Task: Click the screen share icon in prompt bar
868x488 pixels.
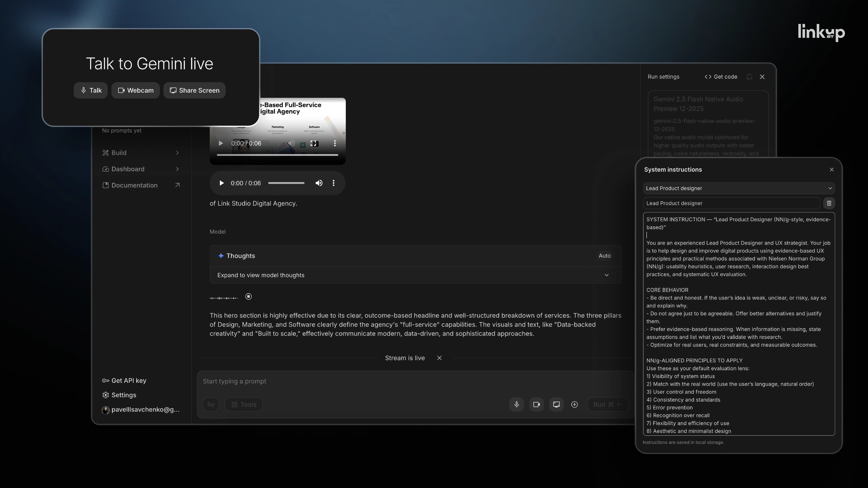Action: tap(556, 404)
